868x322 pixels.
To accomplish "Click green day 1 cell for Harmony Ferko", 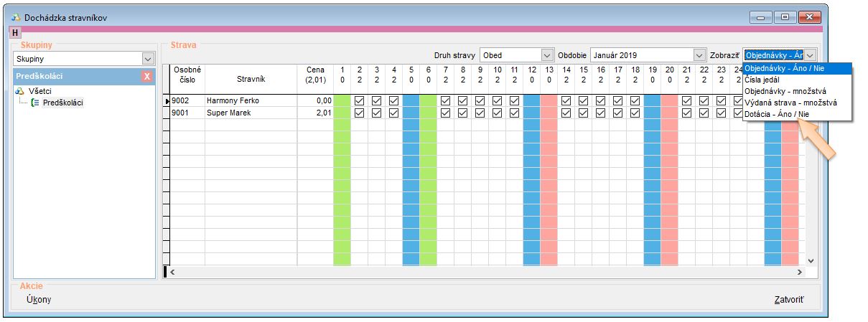I will 342,100.
